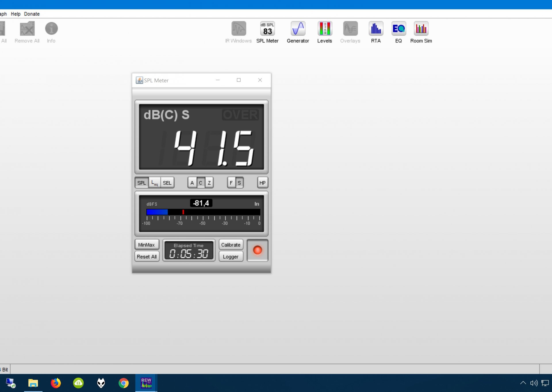Click the Calibrate button

[x=231, y=245]
